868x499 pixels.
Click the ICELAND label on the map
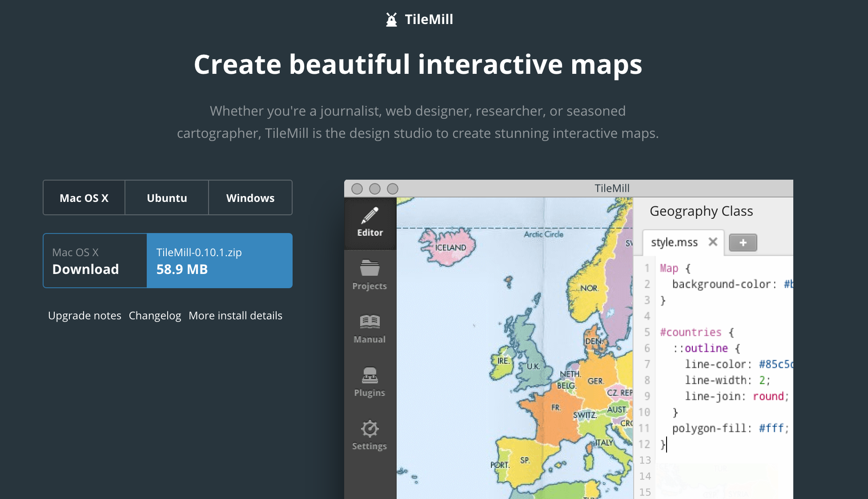pos(450,248)
